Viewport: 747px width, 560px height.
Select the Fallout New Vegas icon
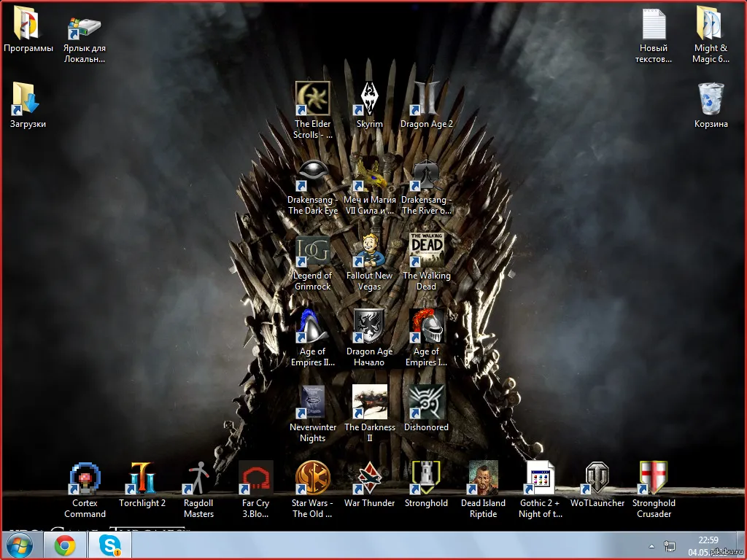[x=369, y=251]
